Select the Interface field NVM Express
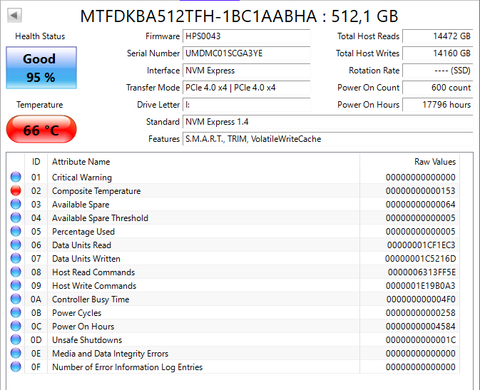 pyautogui.click(x=246, y=71)
